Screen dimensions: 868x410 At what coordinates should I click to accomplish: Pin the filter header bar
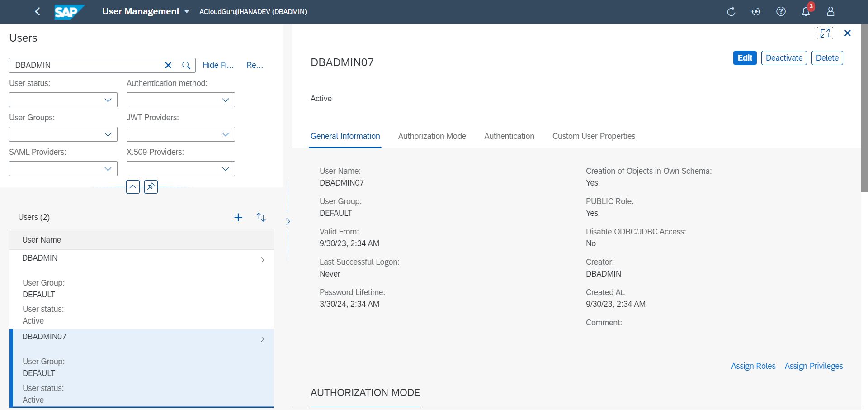click(x=151, y=186)
